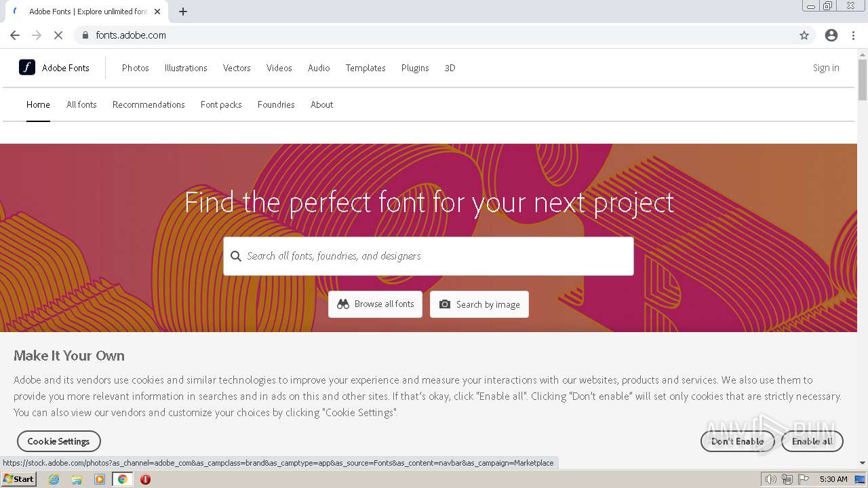The height and width of the screenshot is (488, 868).
Task: Open Internet Explorer from the taskbar
Action: click(54, 479)
